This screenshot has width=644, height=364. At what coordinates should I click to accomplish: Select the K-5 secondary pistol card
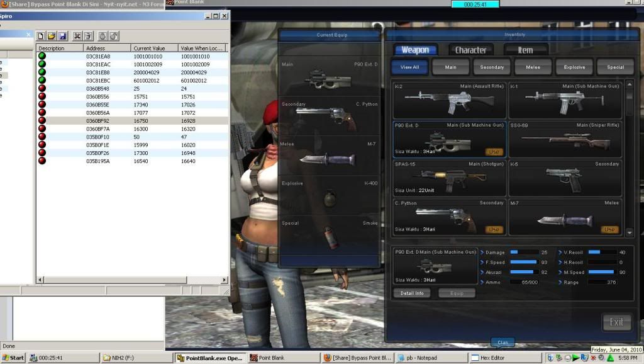[565, 178]
